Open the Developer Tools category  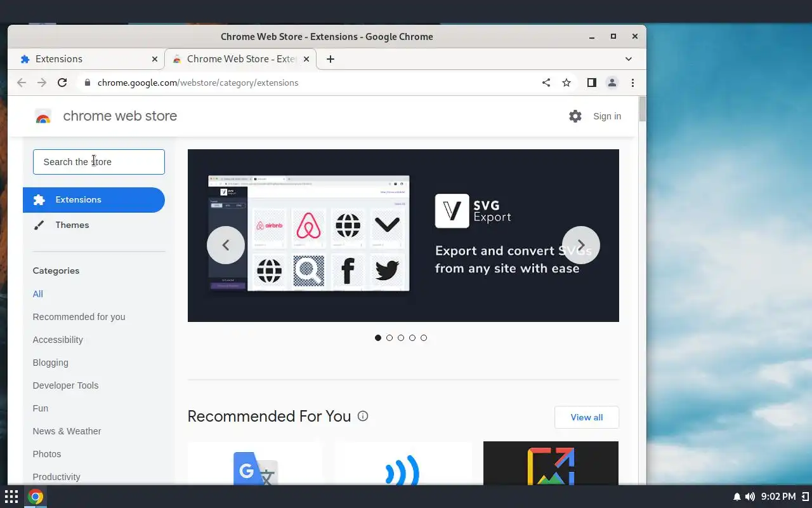click(x=66, y=385)
